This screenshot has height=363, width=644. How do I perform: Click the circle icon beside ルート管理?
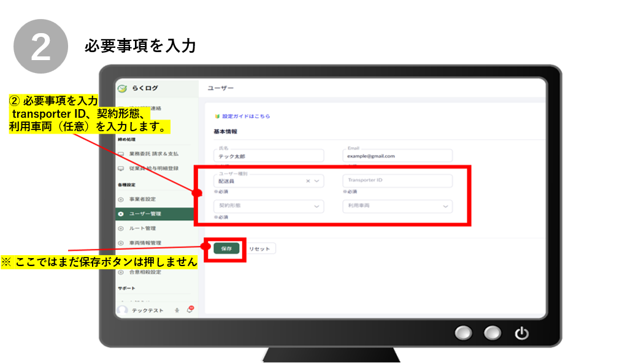(121, 228)
